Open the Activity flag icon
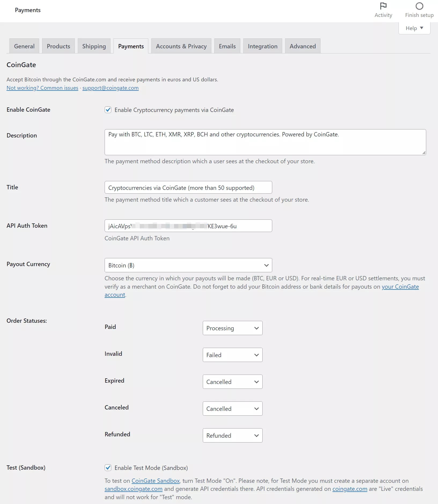The image size is (438, 504). click(383, 6)
